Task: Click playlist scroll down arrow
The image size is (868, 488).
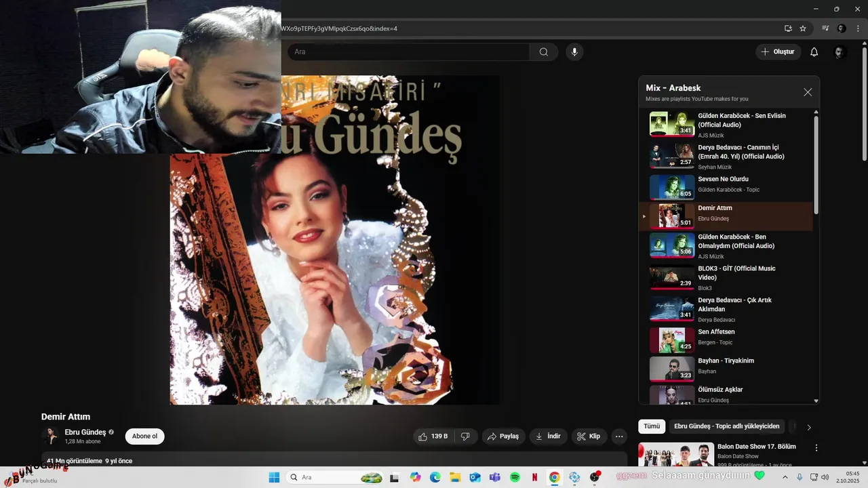Action: click(816, 401)
